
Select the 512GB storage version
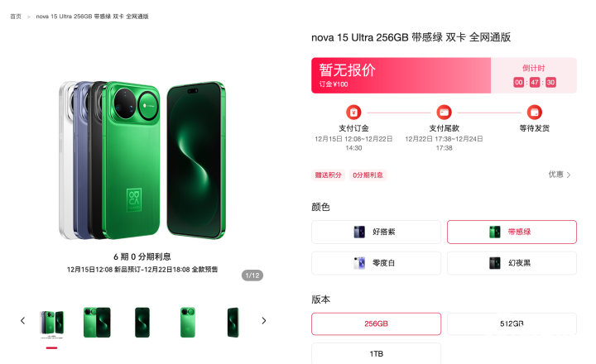point(512,323)
